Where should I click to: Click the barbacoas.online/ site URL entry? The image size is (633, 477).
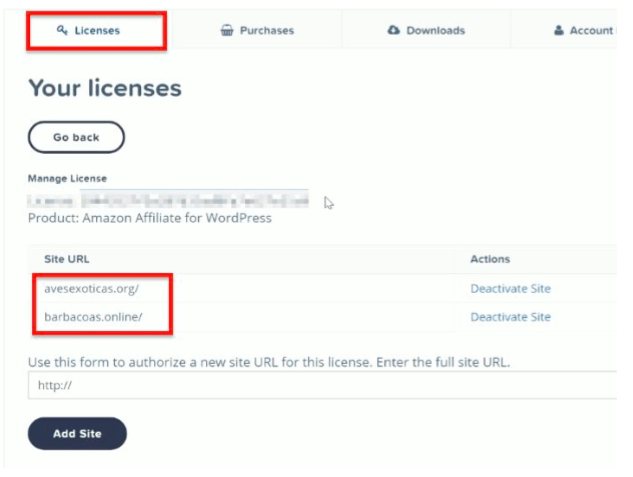(x=94, y=317)
